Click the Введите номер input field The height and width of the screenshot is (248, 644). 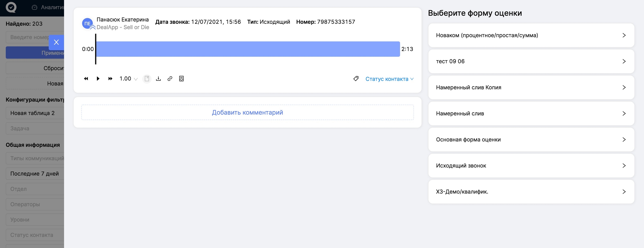28,37
